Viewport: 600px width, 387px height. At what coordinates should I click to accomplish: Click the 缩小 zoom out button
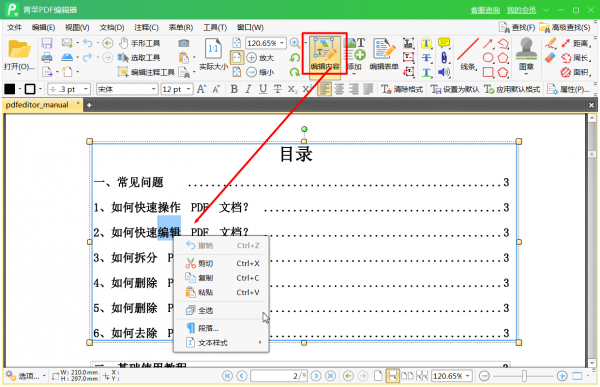(260, 72)
